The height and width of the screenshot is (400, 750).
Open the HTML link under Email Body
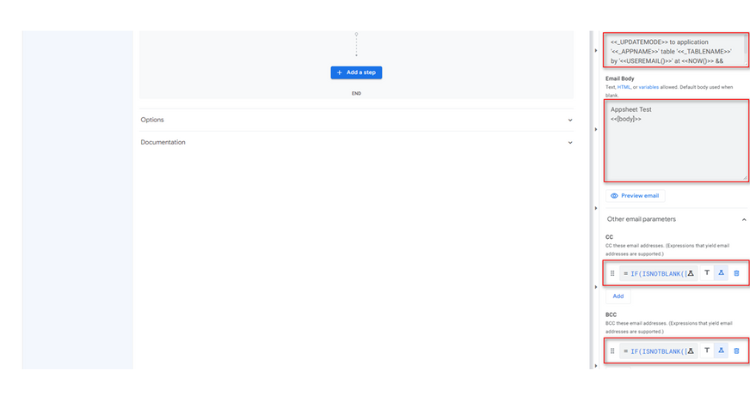tap(624, 87)
